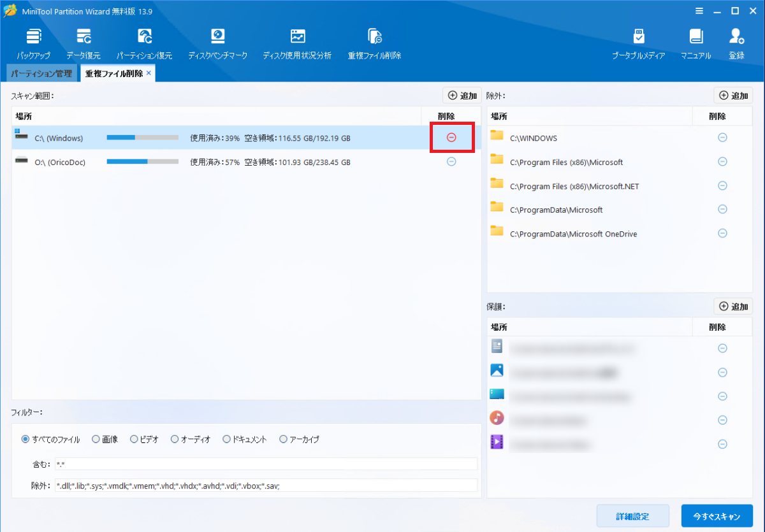Open パーティション復元 partition recovery

144,44
